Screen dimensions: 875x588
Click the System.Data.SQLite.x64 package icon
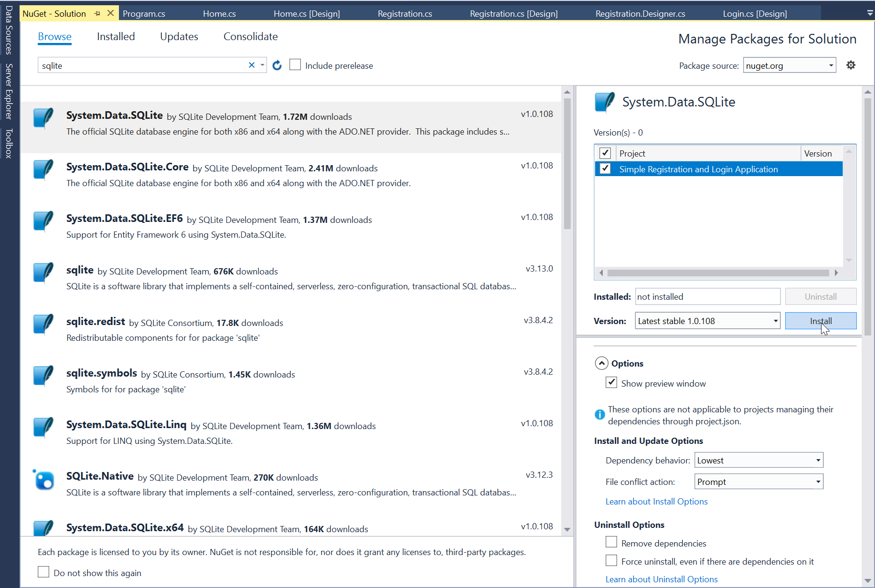tap(43, 528)
